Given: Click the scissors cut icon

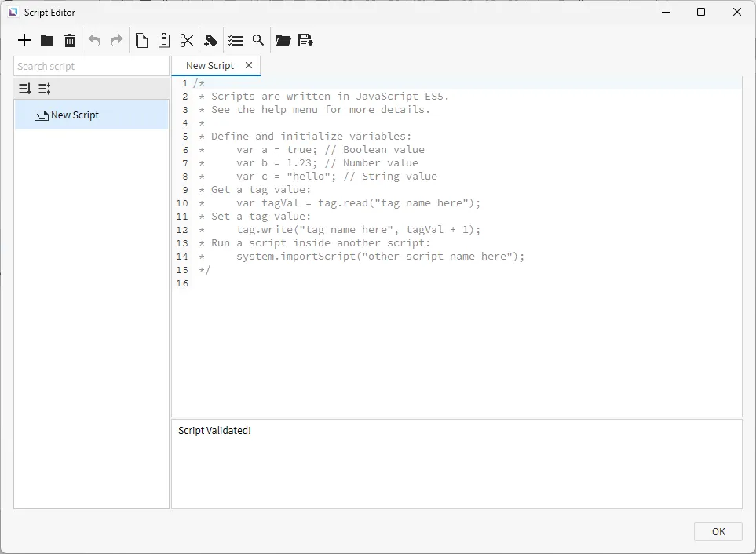Looking at the screenshot, I should click(x=186, y=40).
